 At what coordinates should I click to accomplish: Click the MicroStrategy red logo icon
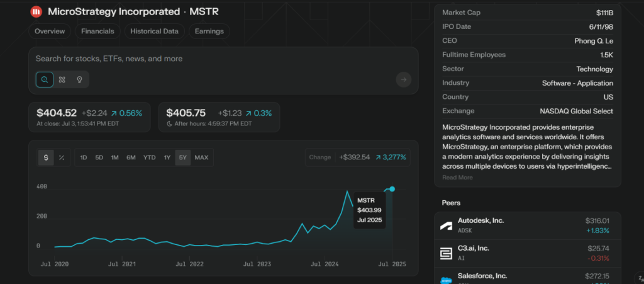(36, 12)
